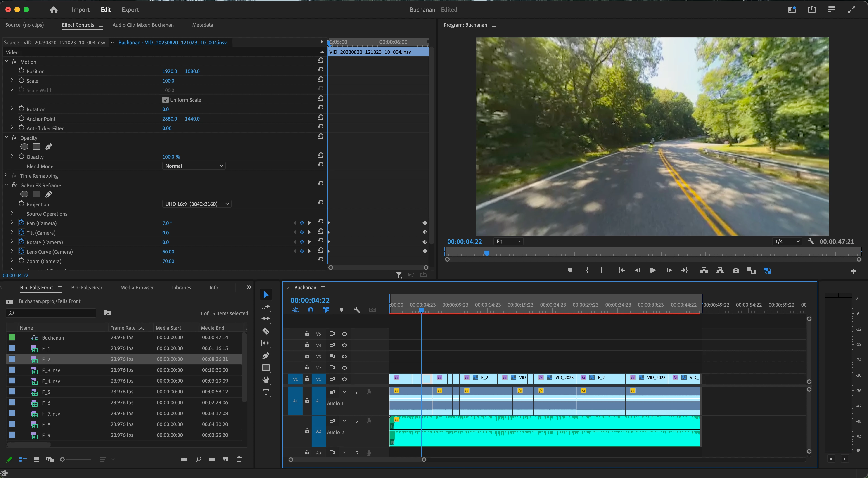Uncheck the Uniform Scale checkbox
This screenshot has height=478, width=868.
click(x=165, y=100)
